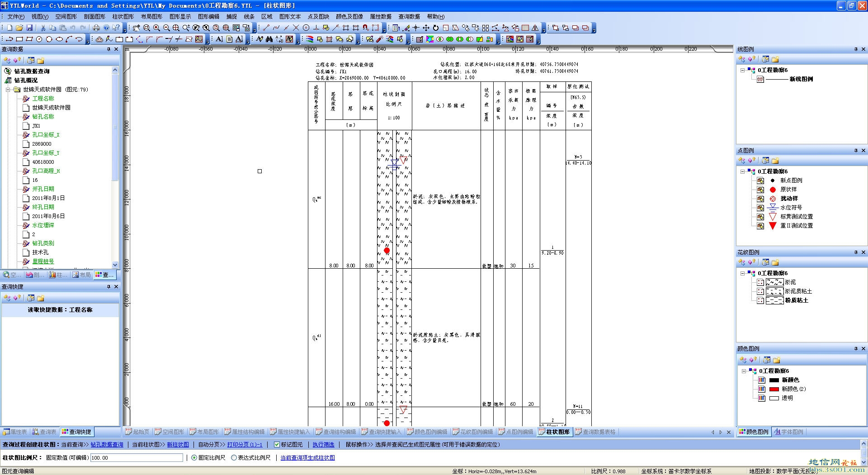868x475 pixels.
Task: Select the magnet snap tool
Action: [366, 28]
